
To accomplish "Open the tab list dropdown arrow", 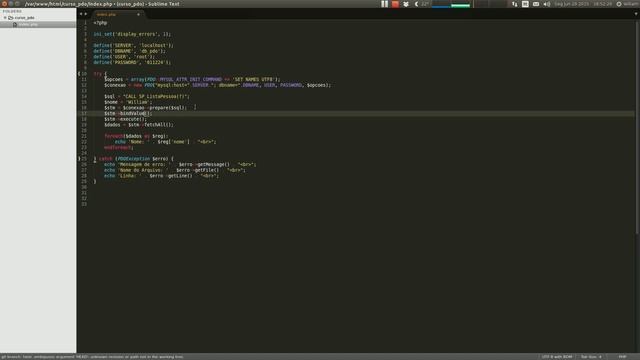I will [x=636, y=14].
